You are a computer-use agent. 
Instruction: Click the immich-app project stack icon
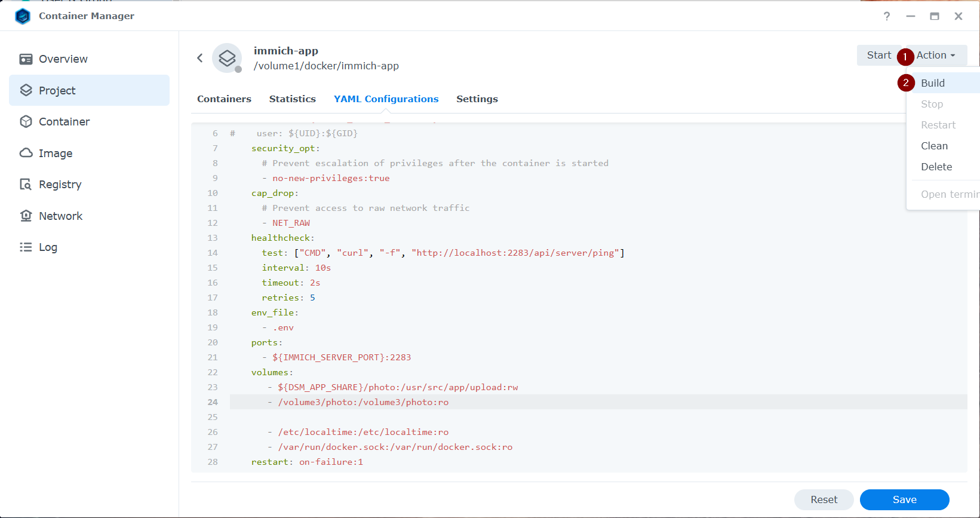pyautogui.click(x=227, y=58)
